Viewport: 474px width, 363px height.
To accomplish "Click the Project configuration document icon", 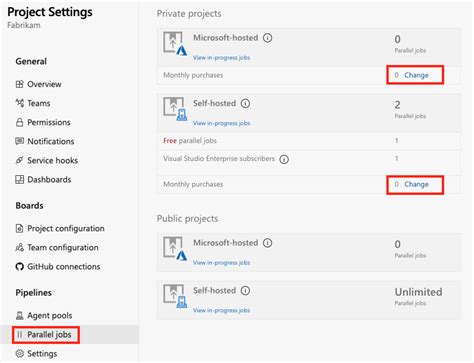I will click(19, 228).
